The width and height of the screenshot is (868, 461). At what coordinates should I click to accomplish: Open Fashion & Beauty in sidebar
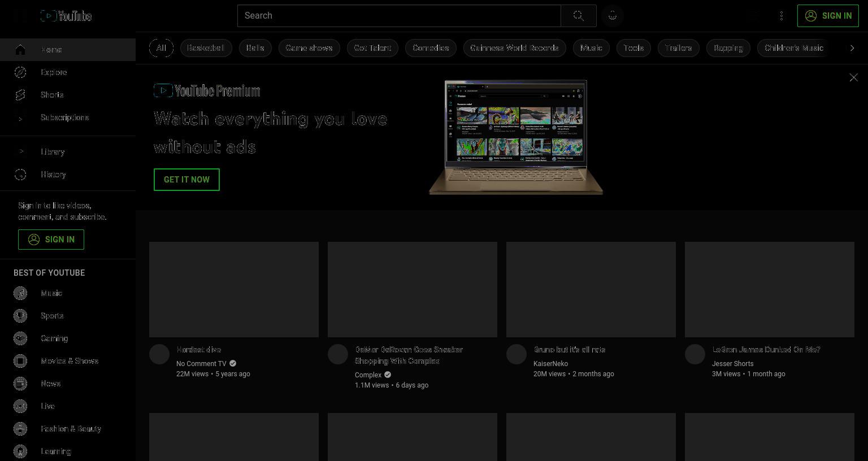click(68, 429)
